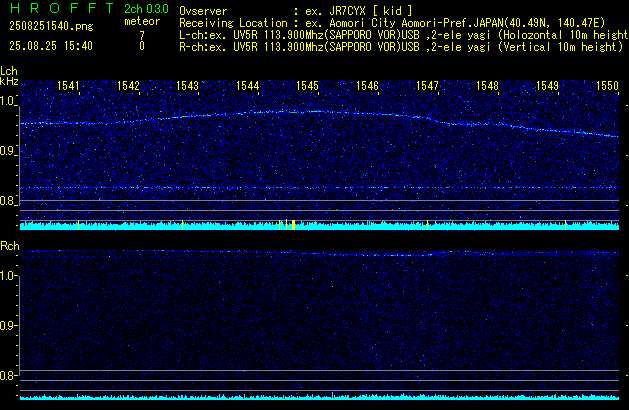Click the HROFFT title text
The width and height of the screenshot is (629, 410).
[62, 8]
